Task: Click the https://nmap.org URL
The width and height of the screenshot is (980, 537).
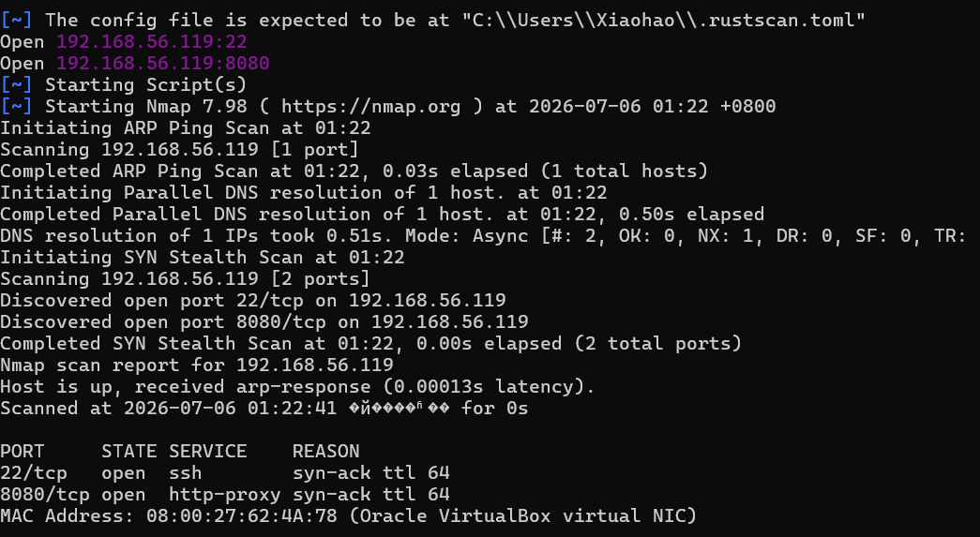Action: pyautogui.click(x=370, y=106)
